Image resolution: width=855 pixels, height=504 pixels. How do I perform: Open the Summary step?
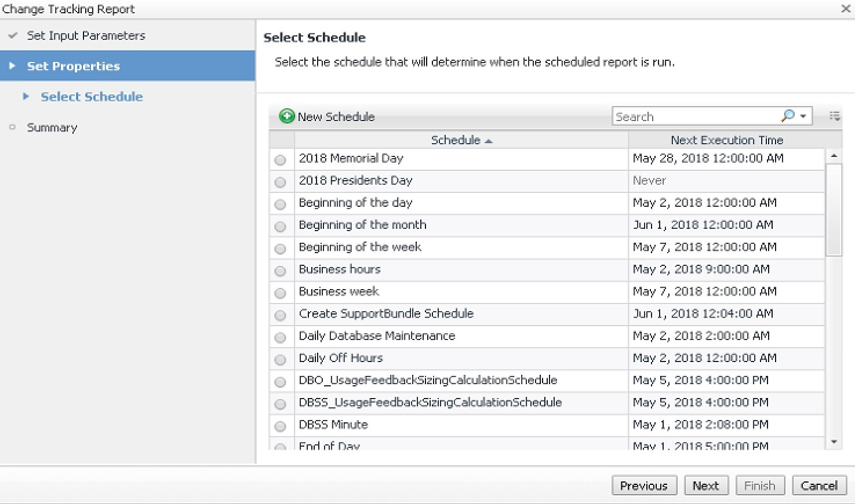click(52, 127)
